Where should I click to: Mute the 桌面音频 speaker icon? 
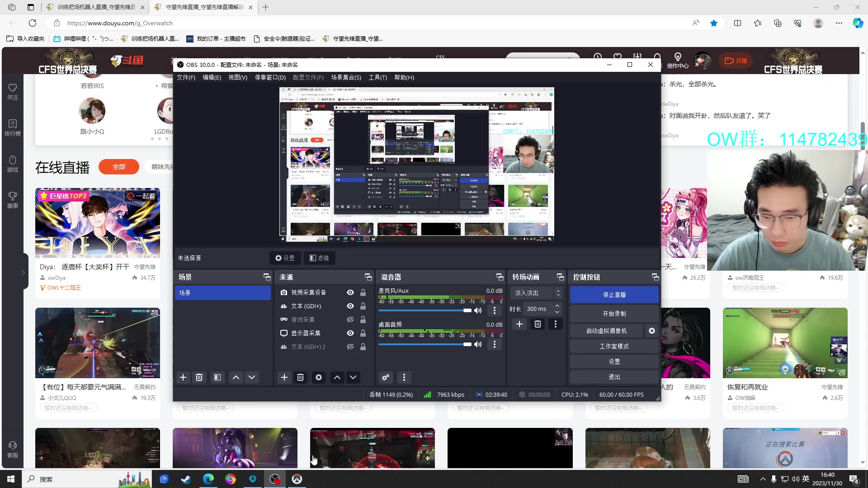[x=478, y=344]
